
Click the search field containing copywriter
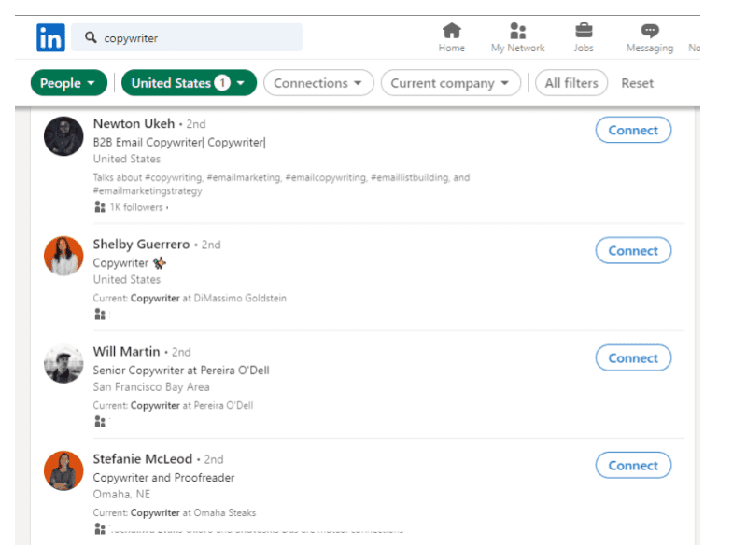point(196,38)
